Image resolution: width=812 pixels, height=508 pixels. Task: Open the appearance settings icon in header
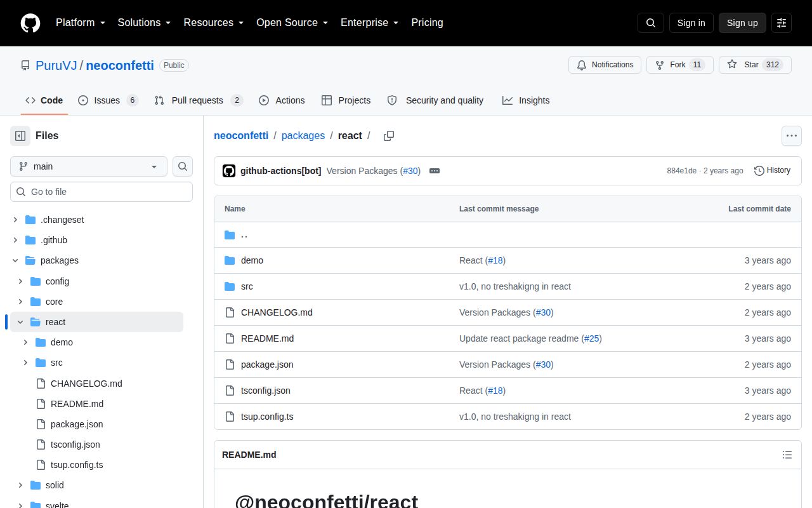782,23
